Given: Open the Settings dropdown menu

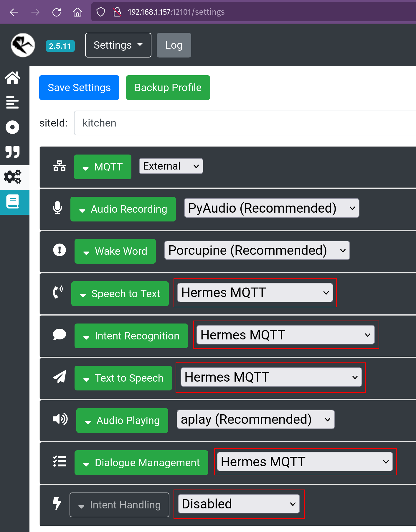Looking at the screenshot, I should 118,45.
